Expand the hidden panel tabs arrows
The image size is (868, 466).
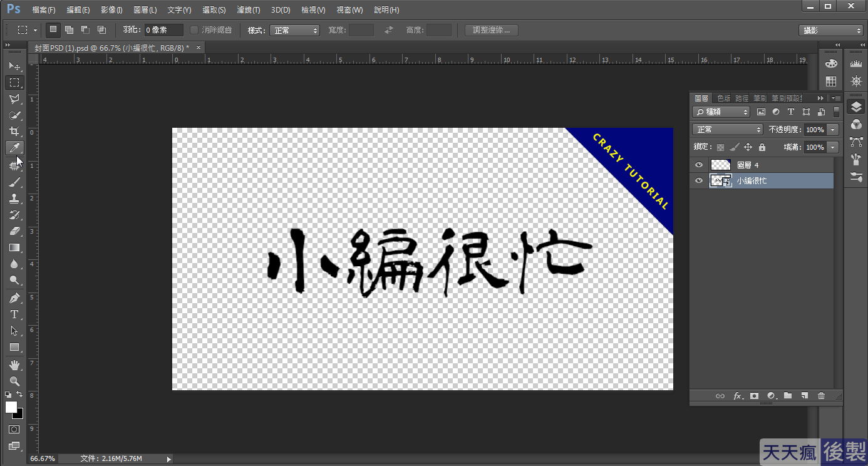pyautogui.click(x=820, y=98)
